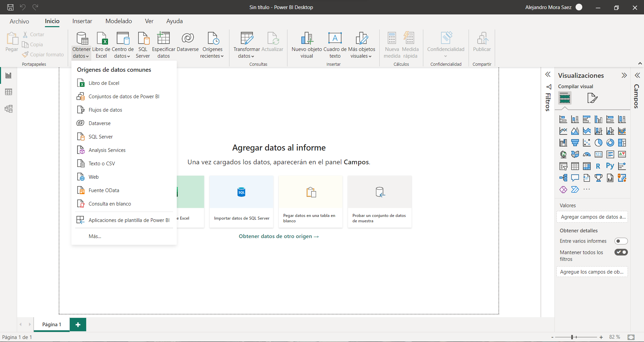Viewport: 644px width, 342px height.
Task: Open the Data view in left sidebar
Action: 9,92
